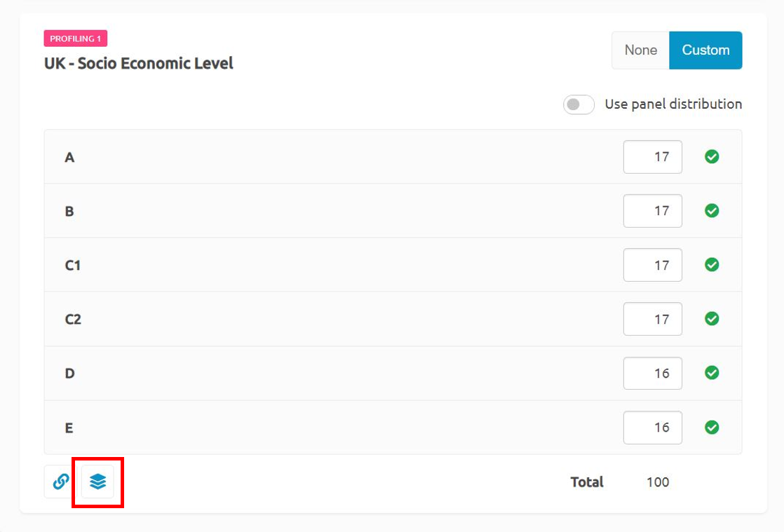
Task: Click green checkmark icon for row D
Action: (x=712, y=373)
